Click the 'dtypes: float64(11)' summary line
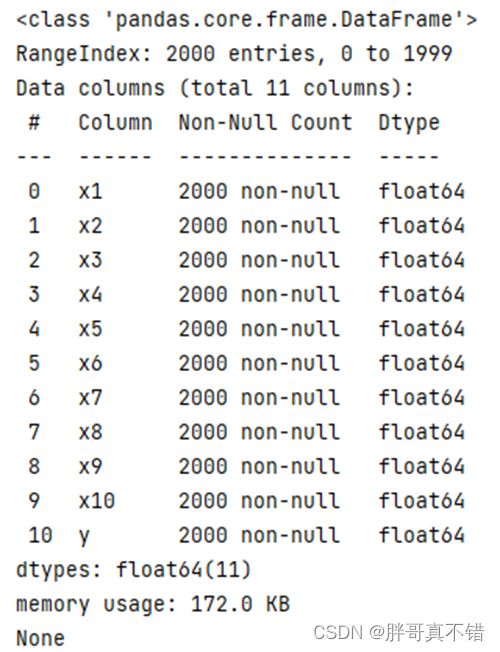Screen dimensions: 500x652 click(x=134, y=570)
